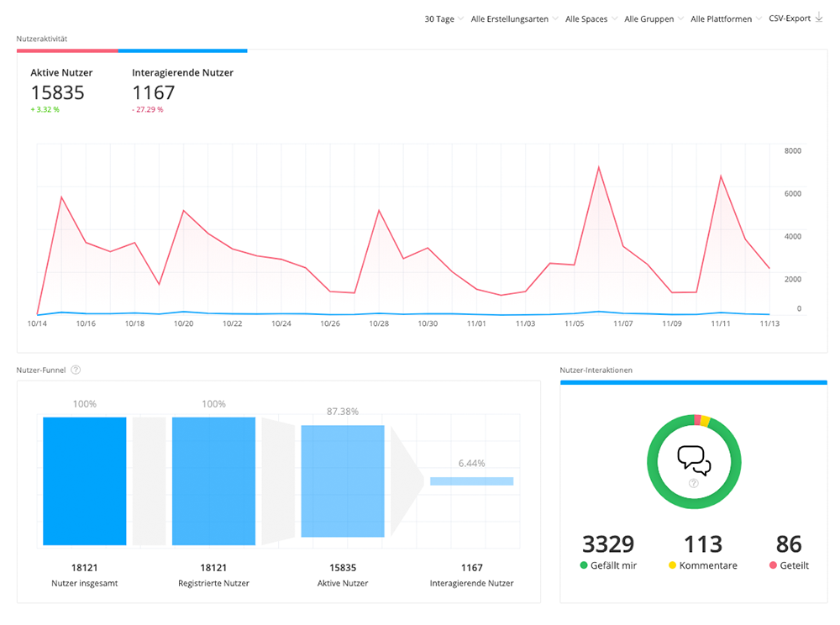Click the Aktive Nutzer funnel bar
This screenshot has height=625, width=840.
tap(343, 481)
